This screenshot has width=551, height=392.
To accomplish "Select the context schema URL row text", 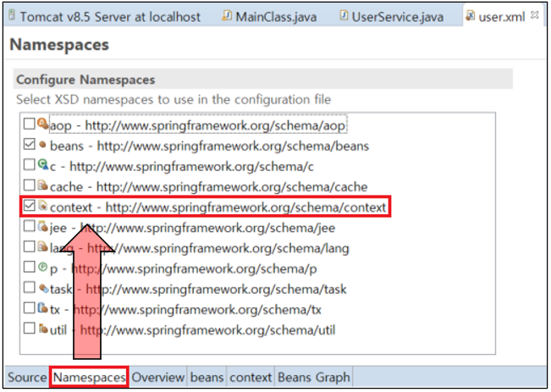I will [x=218, y=207].
